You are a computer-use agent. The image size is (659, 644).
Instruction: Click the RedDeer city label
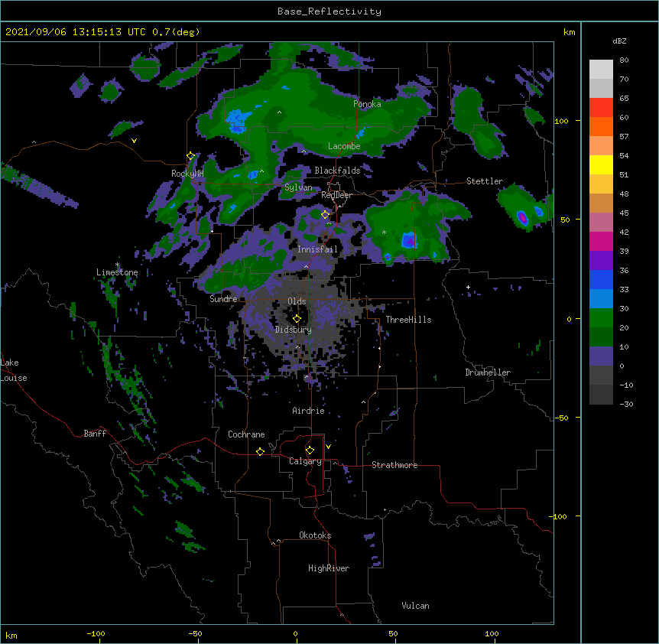[x=336, y=195]
